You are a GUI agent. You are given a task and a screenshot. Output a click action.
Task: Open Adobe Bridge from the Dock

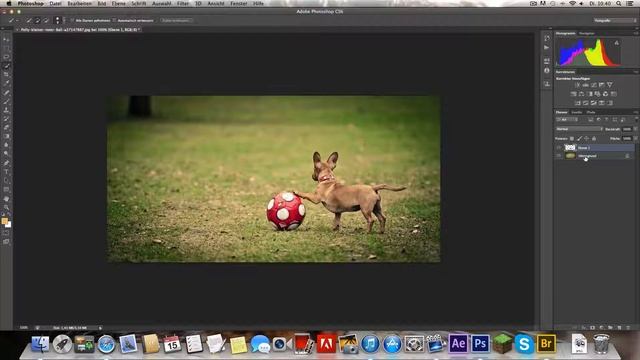click(546, 344)
